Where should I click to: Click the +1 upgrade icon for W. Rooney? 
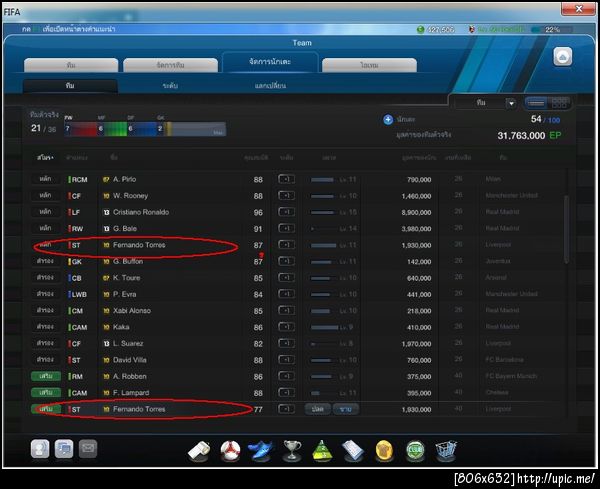pyautogui.click(x=286, y=196)
